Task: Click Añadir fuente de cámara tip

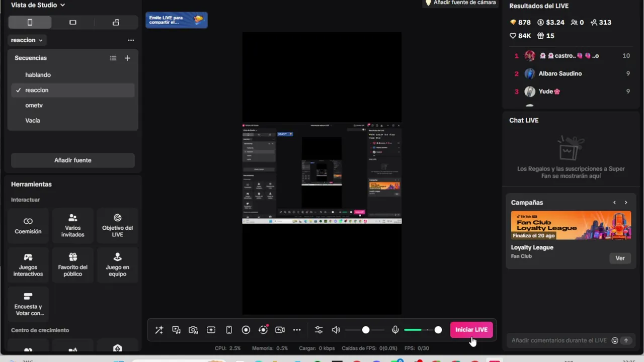Action: coord(461,3)
